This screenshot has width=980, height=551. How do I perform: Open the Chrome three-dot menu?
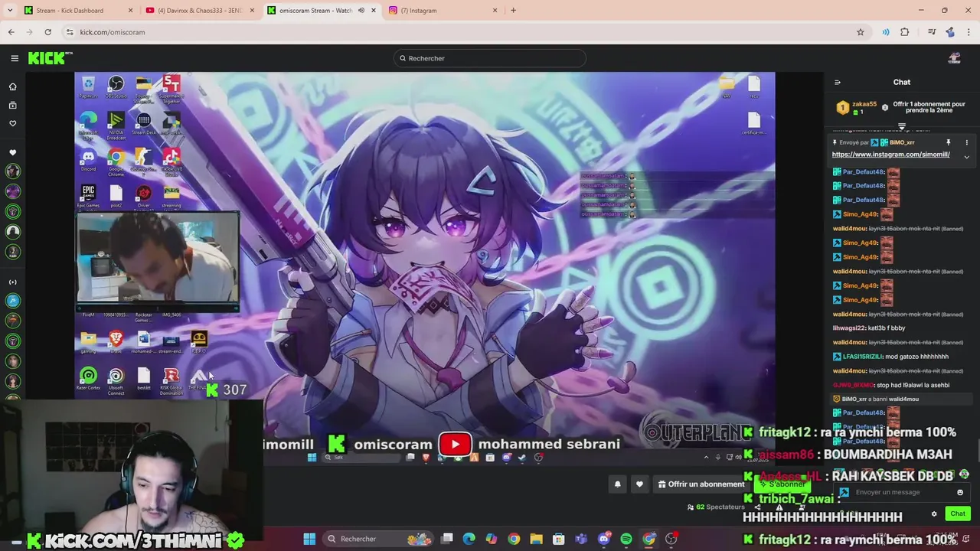pyautogui.click(x=969, y=32)
